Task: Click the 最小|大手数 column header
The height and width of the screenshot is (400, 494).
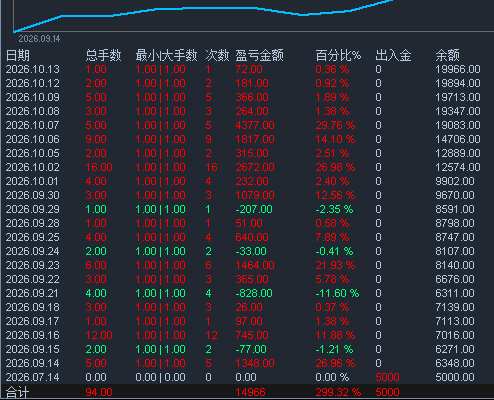Action: coord(166,55)
